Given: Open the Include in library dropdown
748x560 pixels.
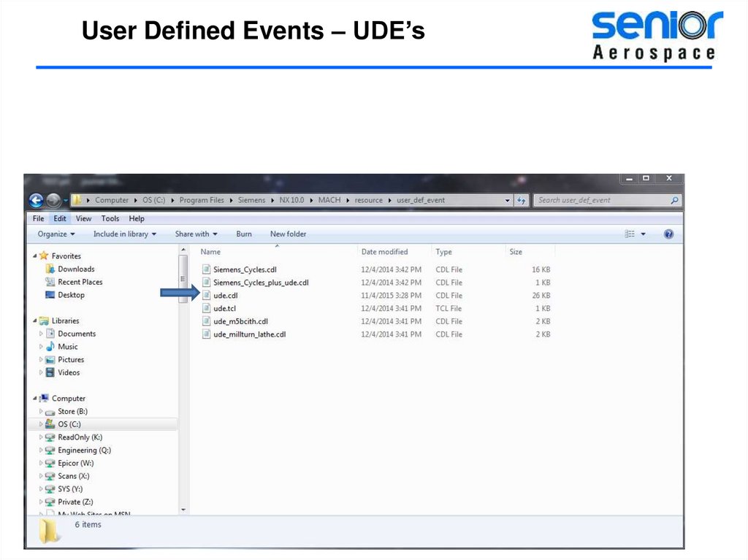Looking at the screenshot, I should click(124, 234).
